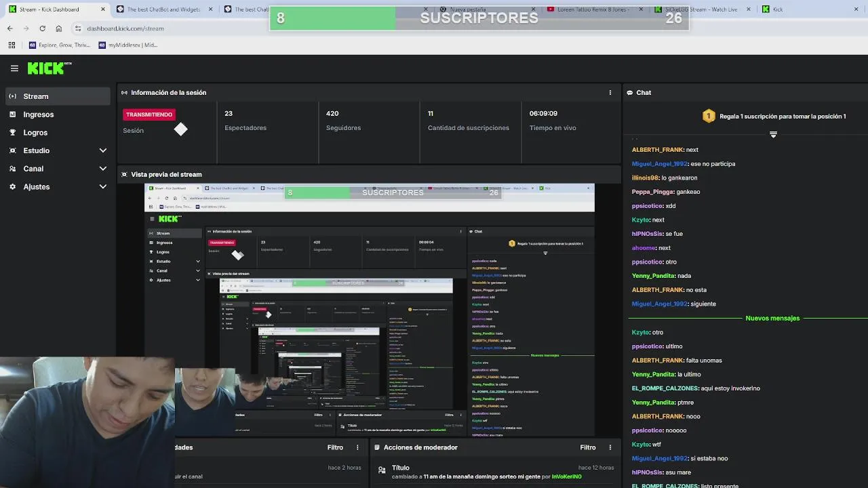868x488 pixels.
Task: Close the Loreen Tattoo Remix tab
Action: coord(641,9)
